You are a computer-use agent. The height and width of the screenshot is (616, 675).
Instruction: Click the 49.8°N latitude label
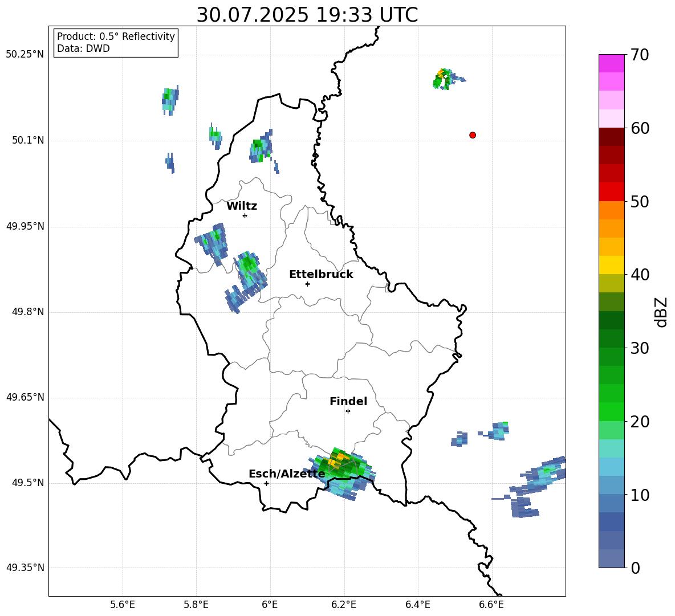coord(28,312)
